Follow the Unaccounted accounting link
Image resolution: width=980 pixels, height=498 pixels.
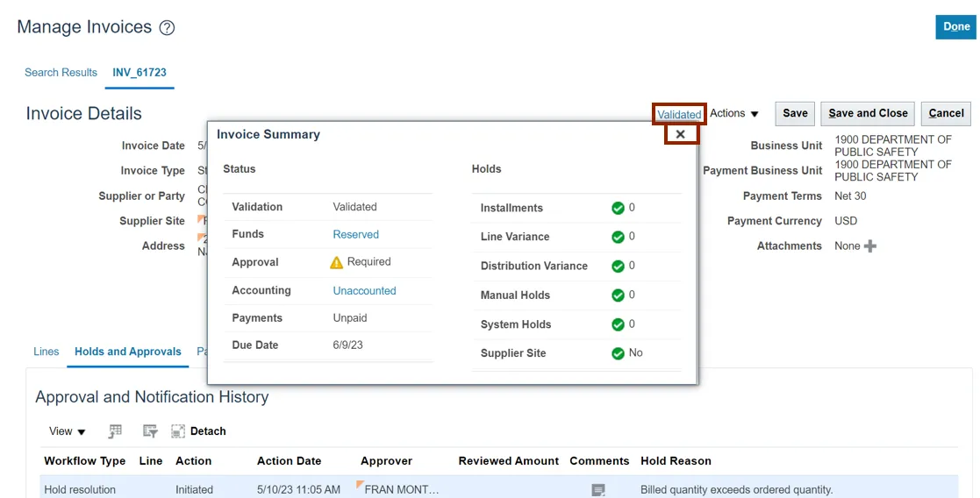(364, 290)
